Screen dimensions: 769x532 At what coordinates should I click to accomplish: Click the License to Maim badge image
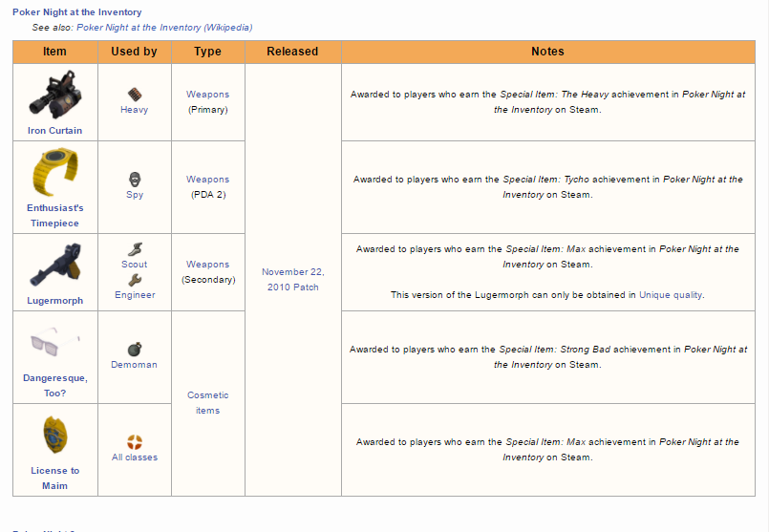click(55, 435)
